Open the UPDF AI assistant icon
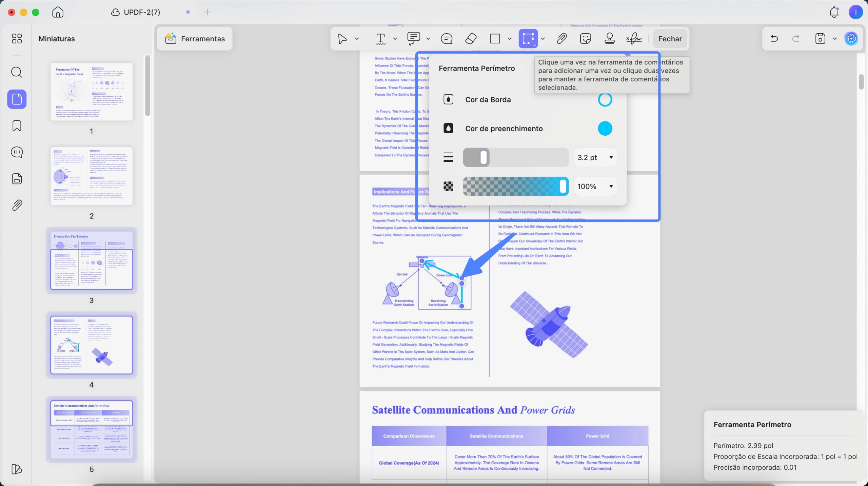 [x=851, y=39]
